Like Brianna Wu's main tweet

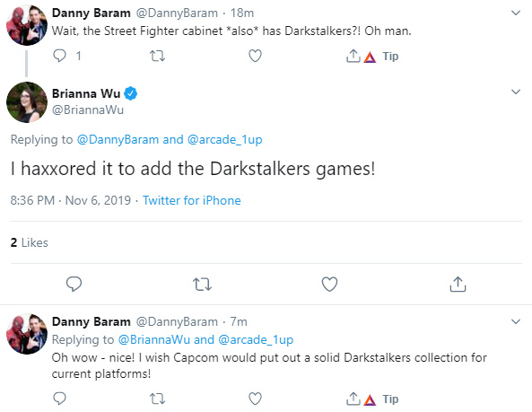pos(329,285)
